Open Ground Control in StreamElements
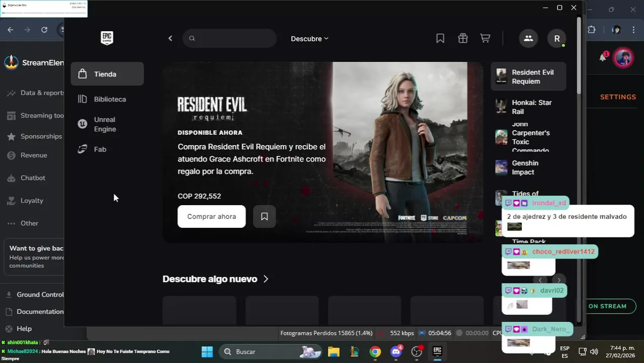Image resolution: width=644 pixels, height=363 pixels. point(35,294)
